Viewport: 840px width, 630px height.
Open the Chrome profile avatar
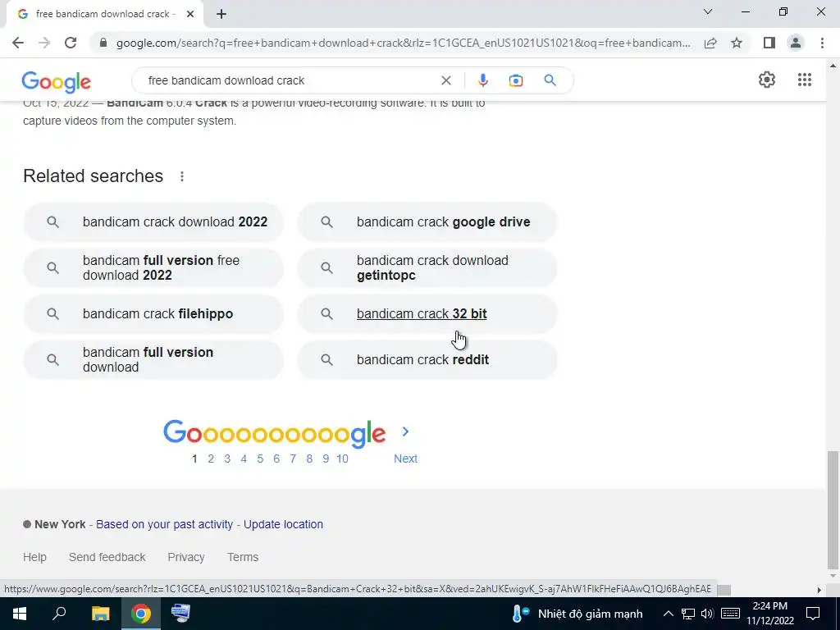coord(796,43)
